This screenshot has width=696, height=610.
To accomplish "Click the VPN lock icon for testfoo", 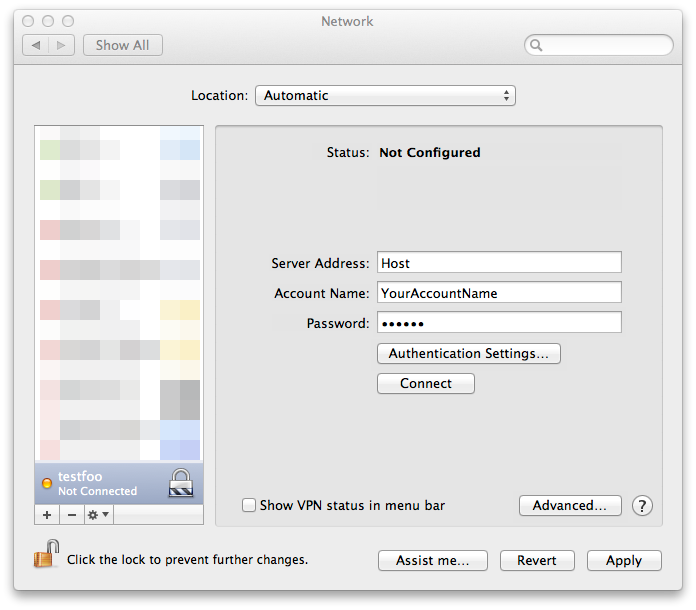I will tap(181, 483).
